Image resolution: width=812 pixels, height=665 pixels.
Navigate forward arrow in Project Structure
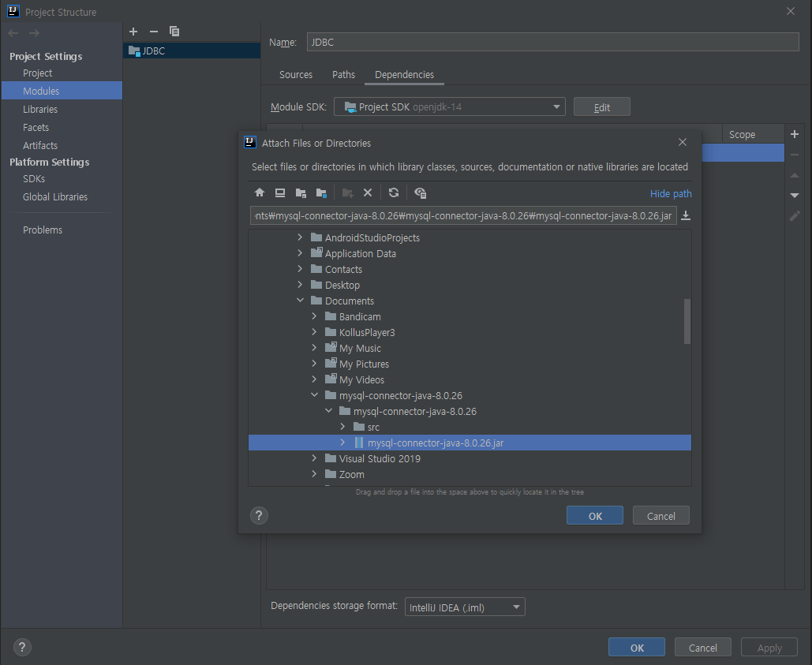pyautogui.click(x=34, y=33)
